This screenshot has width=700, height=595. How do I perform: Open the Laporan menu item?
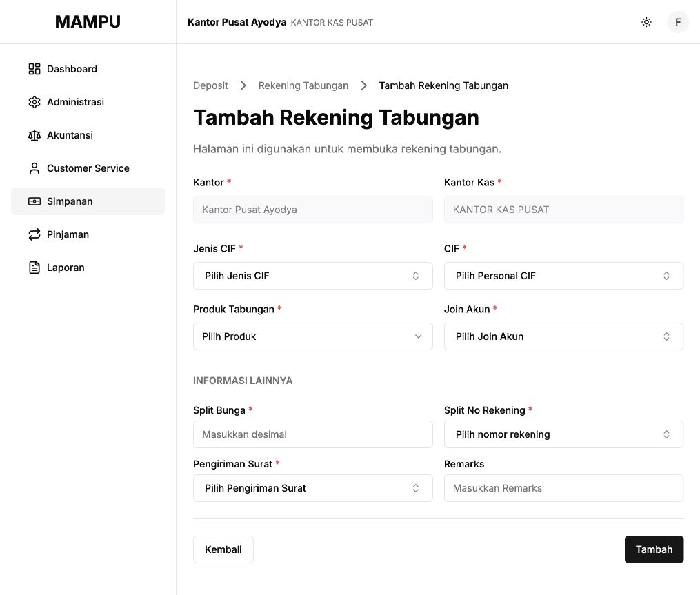point(88,268)
